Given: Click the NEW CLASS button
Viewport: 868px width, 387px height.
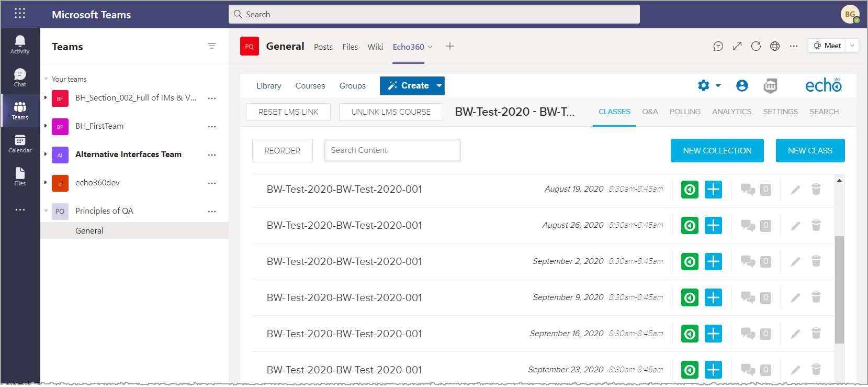Looking at the screenshot, I should (810, 151).
